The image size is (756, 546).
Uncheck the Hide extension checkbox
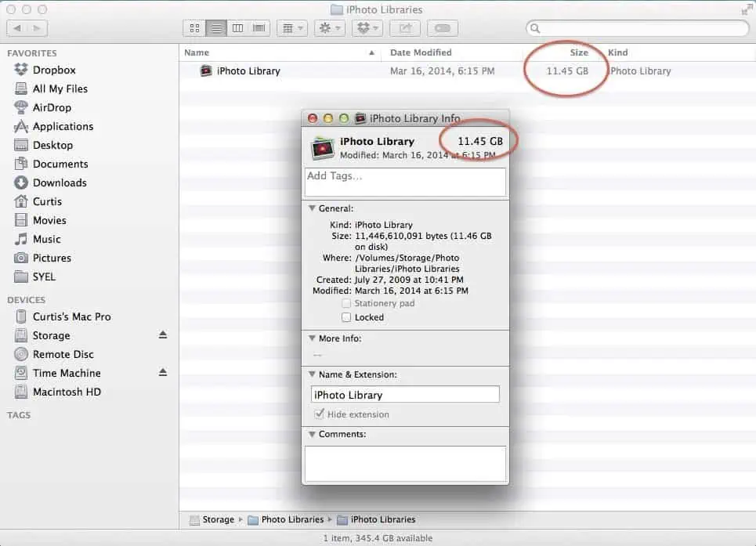(x=320, y=414)
